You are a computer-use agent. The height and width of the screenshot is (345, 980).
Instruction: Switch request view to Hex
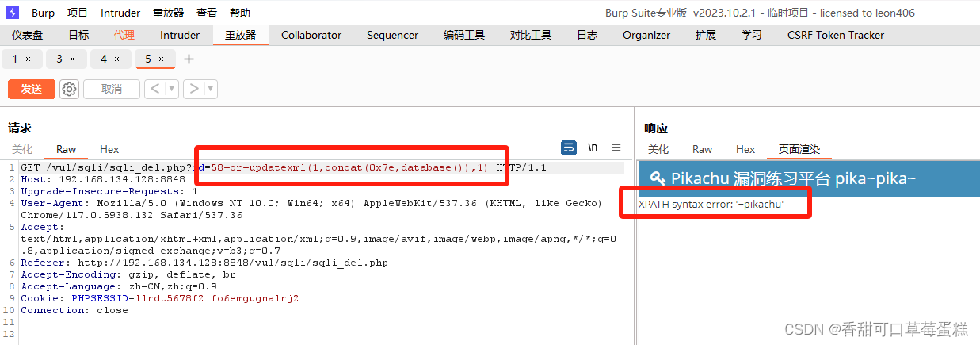[109, 149]
